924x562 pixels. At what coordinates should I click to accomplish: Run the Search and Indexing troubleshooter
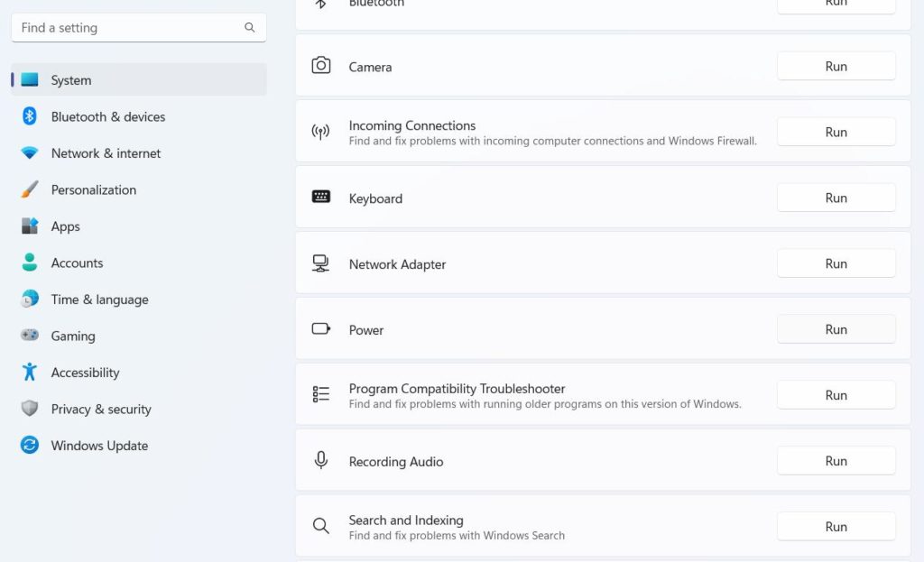836,526
